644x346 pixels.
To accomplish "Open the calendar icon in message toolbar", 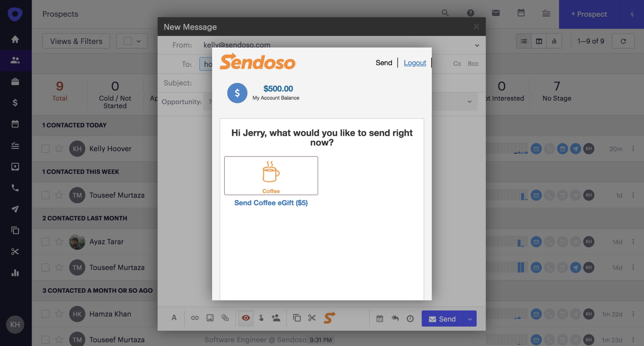I will click(x=380, y=319).
